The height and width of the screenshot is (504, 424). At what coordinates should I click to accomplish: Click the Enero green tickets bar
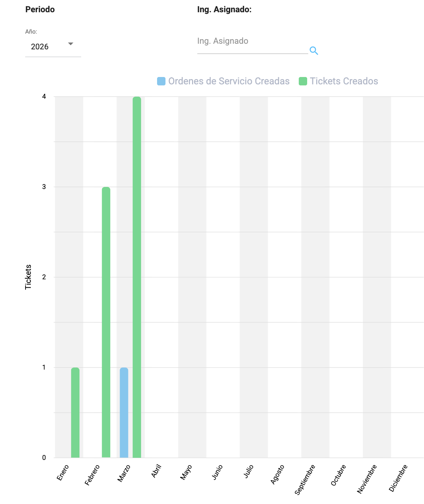tap(75, 412)
